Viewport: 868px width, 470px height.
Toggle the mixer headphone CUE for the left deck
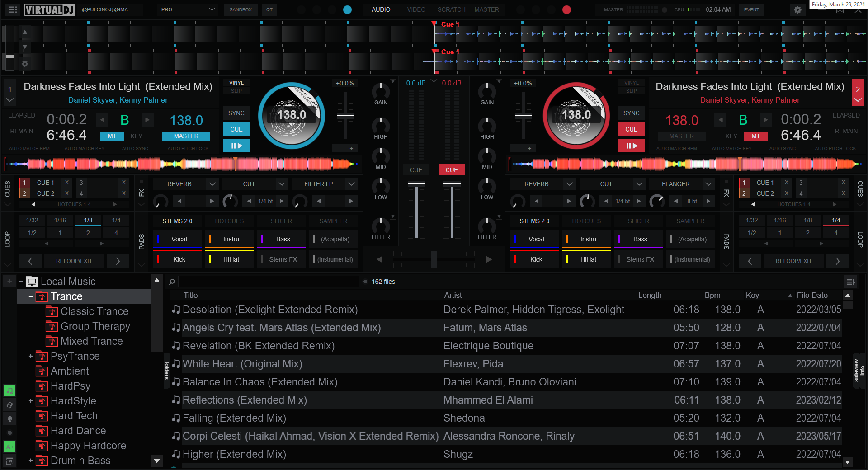tap(416, 170)
